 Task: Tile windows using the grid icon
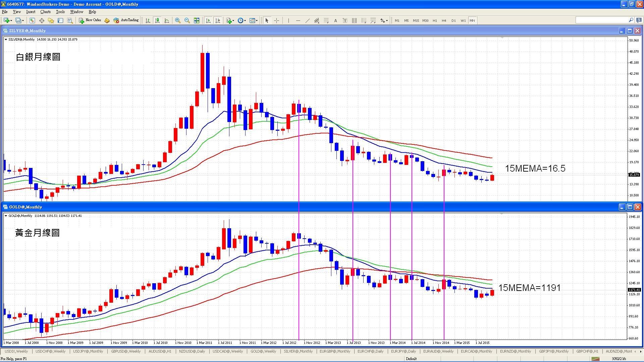[197, 21]
